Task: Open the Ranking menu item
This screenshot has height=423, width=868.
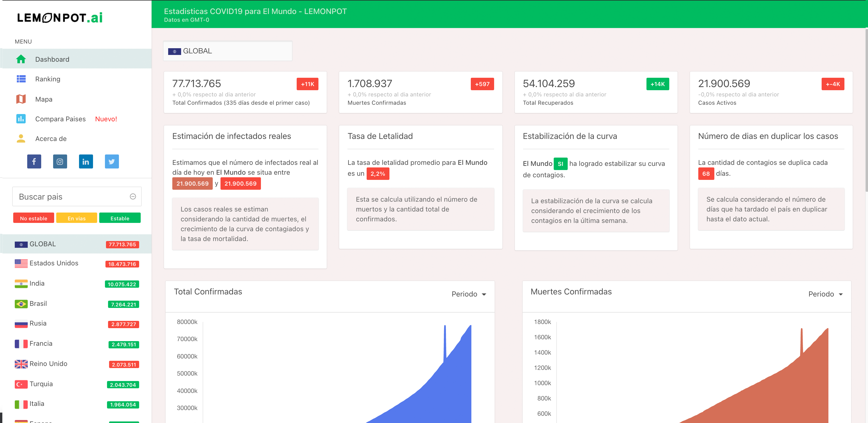Action: click(x=76, y=79)
